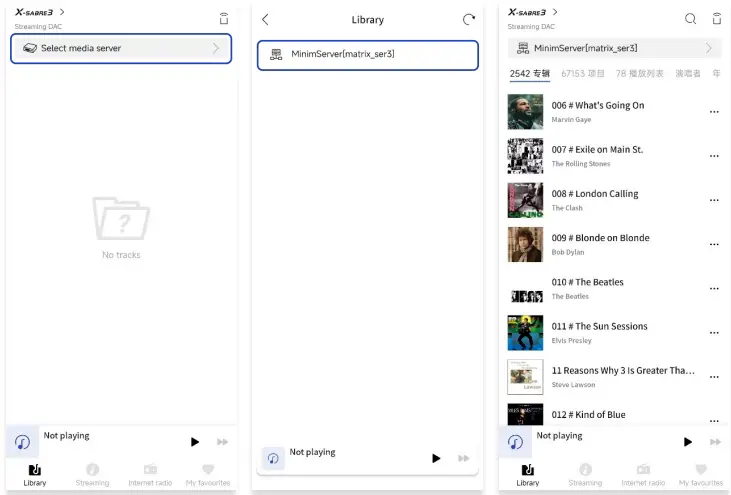Select album title 009 # Blonde on Blonde
Viewport: 731px width, 495px height.
(x=600, y=238)
